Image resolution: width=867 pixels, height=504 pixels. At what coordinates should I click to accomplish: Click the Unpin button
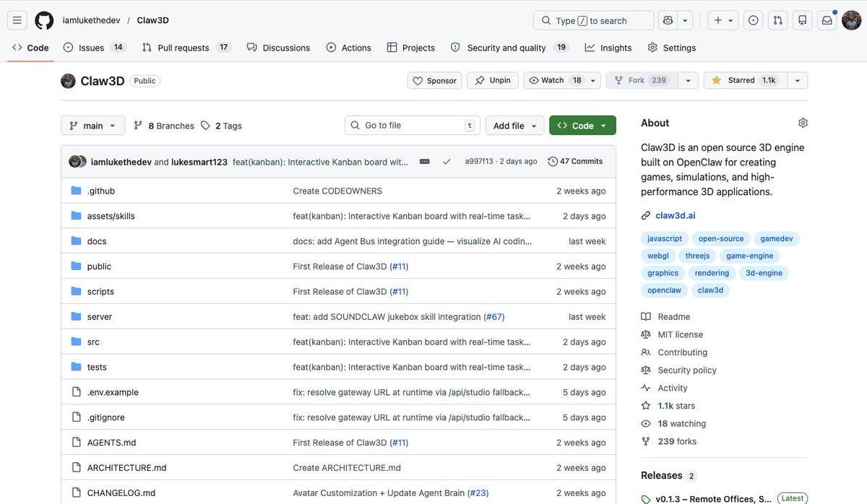point(493,81)
